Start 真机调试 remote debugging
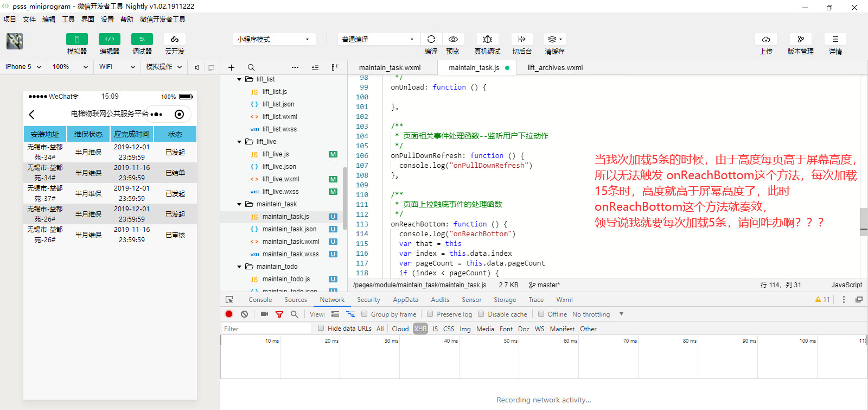This screenshot has height=410, width=868. tap(488, 39)
